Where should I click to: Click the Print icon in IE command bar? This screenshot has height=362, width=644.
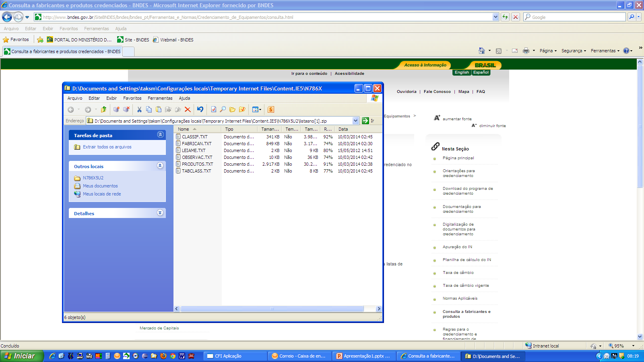526,51
